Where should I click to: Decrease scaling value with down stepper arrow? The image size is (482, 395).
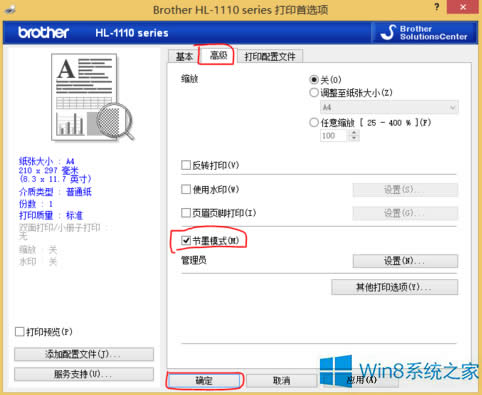(354, 138)
